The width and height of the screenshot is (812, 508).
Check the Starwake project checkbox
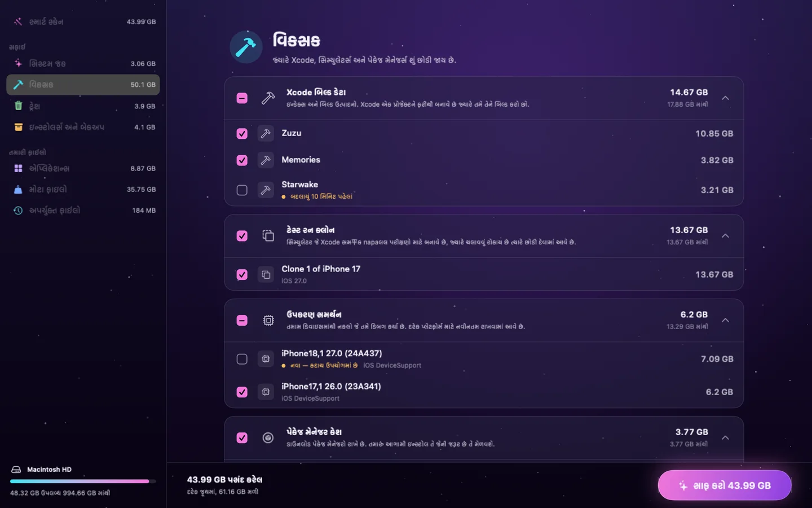(242, 190)
